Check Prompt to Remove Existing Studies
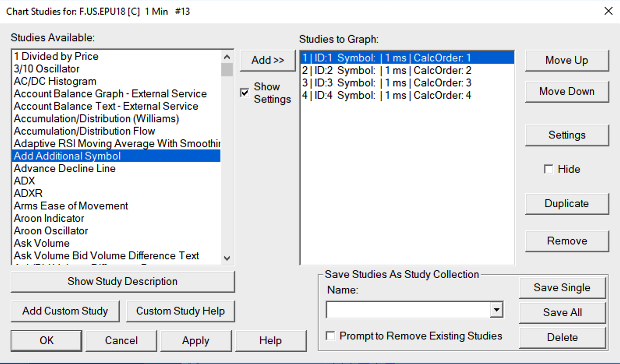Viewport: 620px width, 364px height. [x=331, y=336]
